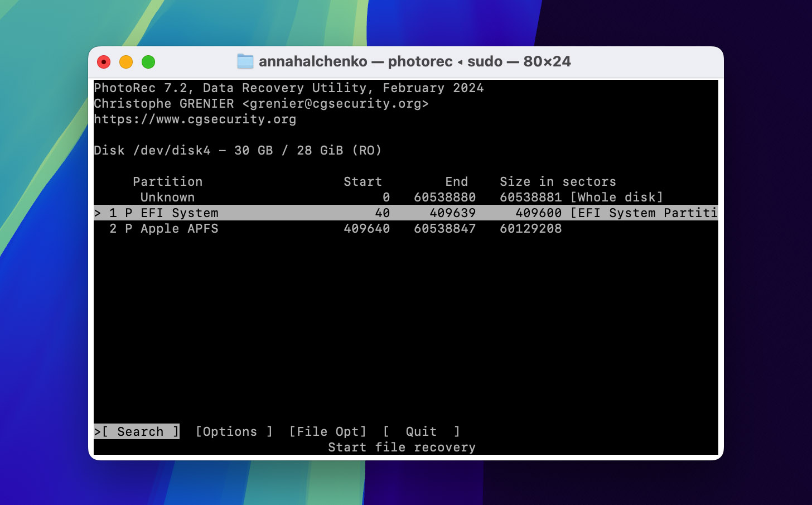Choose the File Opt menu entry
812x505 pixels.
tap(327, 431)
